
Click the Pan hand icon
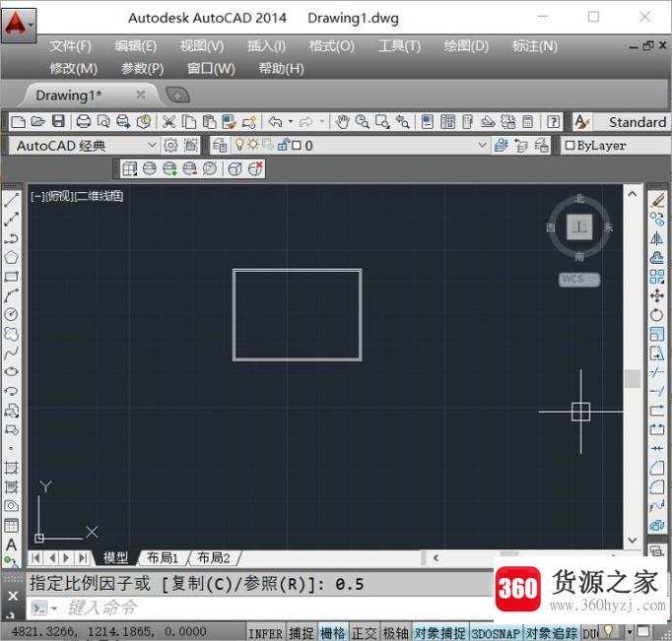pyautogui.click(x=342, y=122)
